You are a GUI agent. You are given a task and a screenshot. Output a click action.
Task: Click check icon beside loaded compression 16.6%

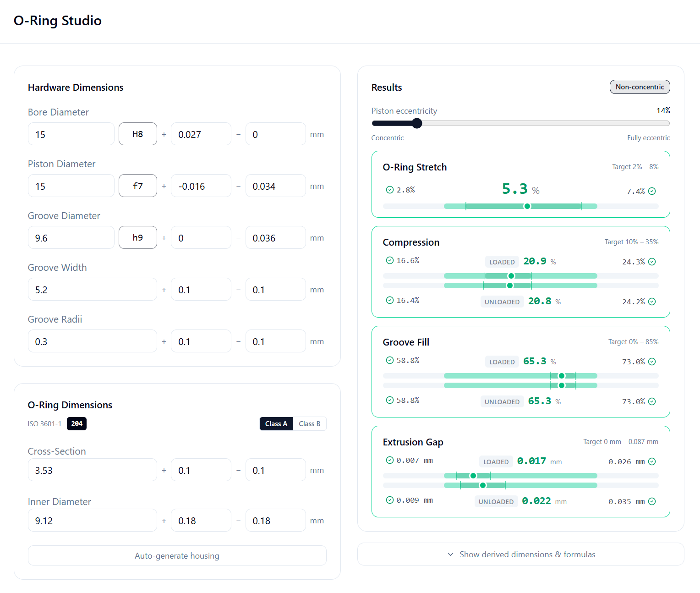[389, 260]
